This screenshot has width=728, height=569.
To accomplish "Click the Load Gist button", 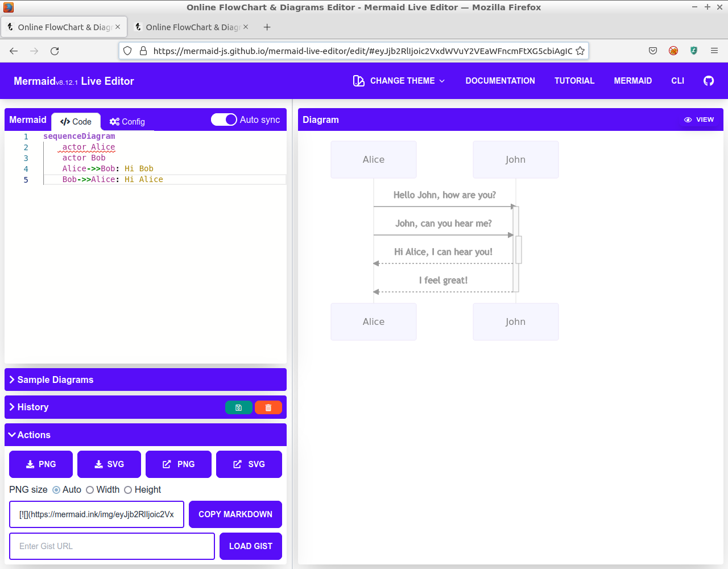I will pyautogui.click(x=251, y=546).
